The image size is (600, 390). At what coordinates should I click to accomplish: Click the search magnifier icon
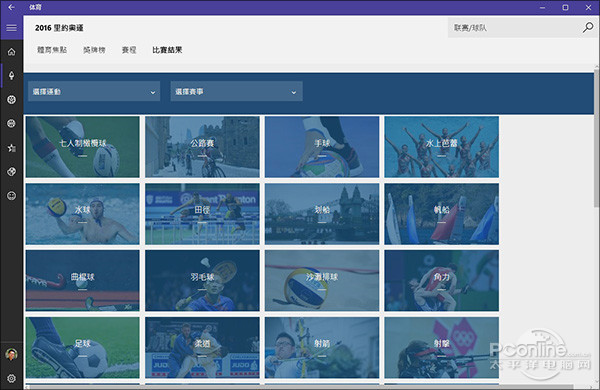tap(588, 28)
